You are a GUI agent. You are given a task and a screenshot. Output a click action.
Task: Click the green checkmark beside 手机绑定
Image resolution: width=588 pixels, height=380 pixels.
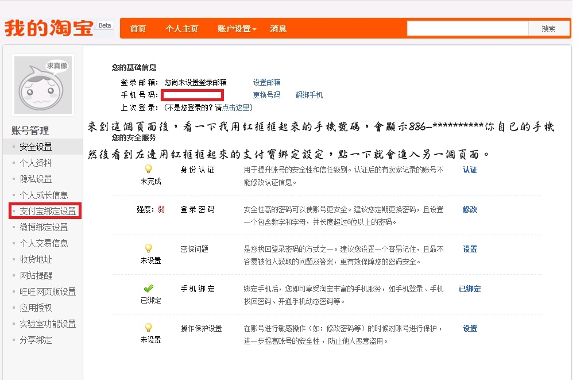149,289
